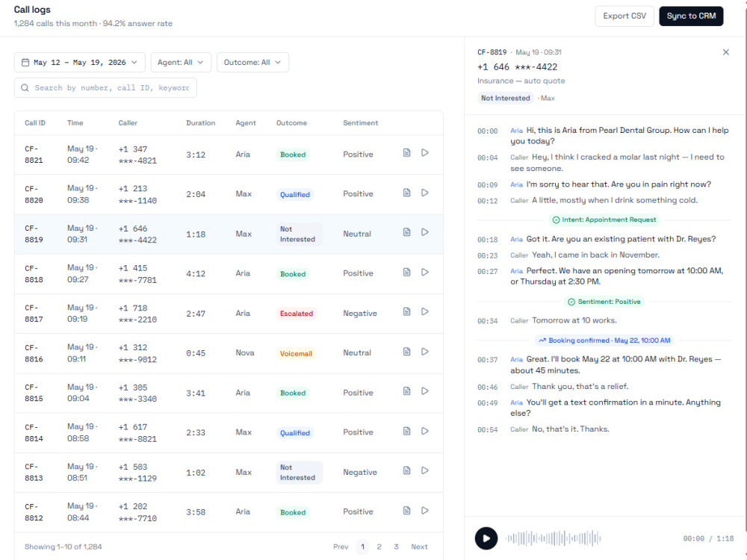Click the Qualified badge on CF-8820
This screenshot has height=560, width=747.
click(295, 194)
